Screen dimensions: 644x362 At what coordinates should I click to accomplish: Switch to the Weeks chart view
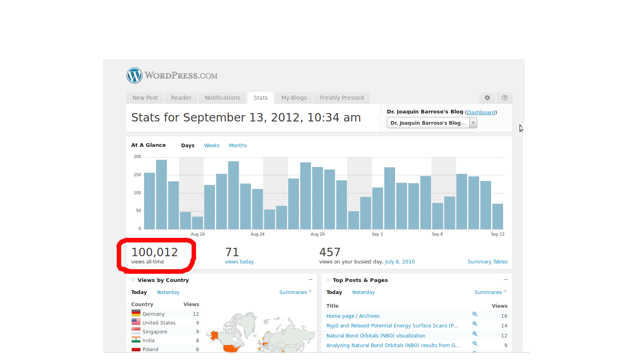[x=212, y=146]
